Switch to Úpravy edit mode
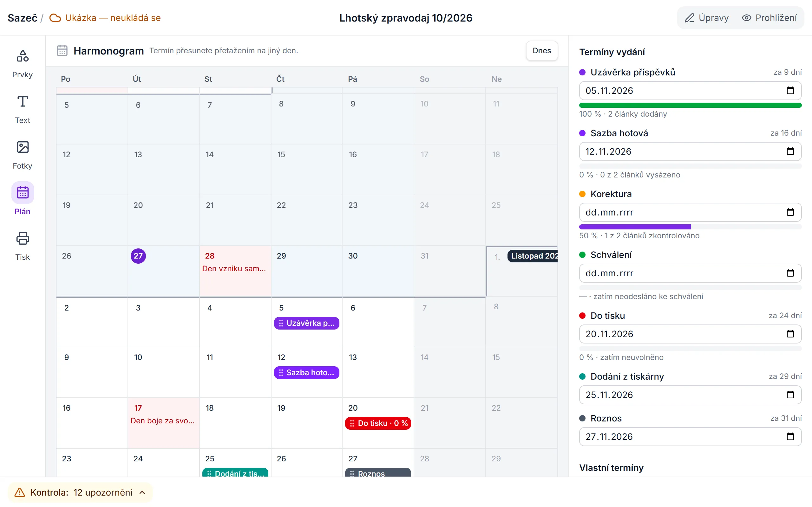 (707, 18)
